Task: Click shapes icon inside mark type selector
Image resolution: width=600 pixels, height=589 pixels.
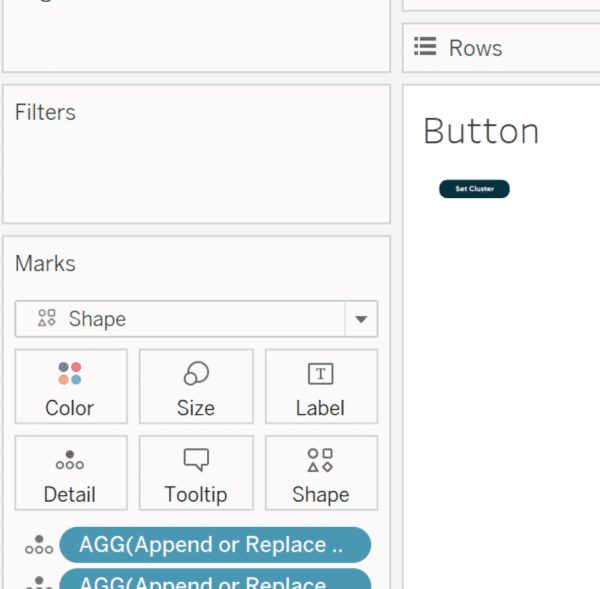Action: tap(46, 319)
